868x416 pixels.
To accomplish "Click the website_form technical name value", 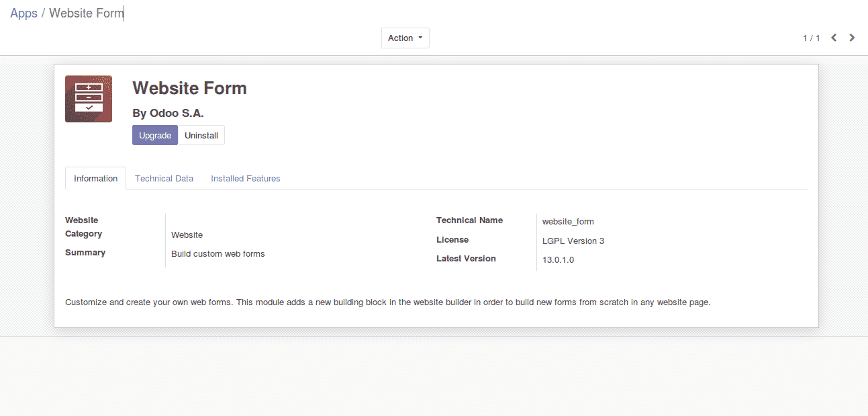I will pyautogui.click(x=567, y=222).
